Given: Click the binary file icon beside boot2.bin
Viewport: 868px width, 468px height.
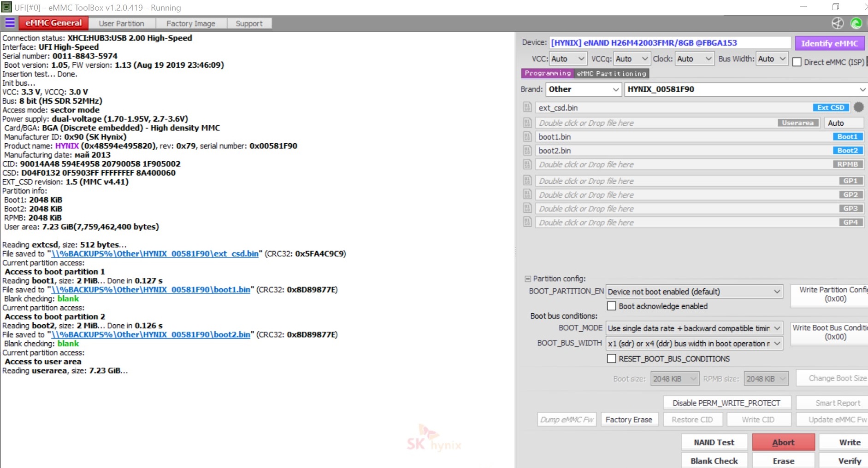Looking at the screenshot, I should click(527, 151).
